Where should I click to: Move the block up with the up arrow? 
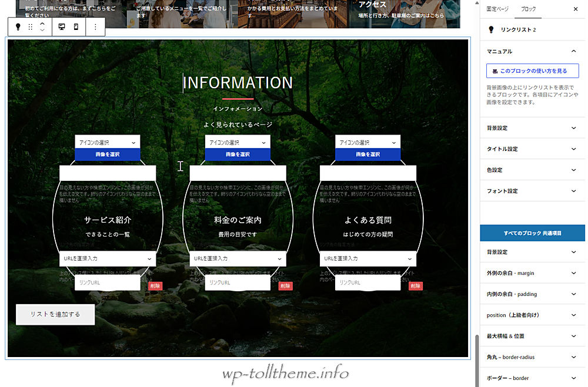point(42,23)
